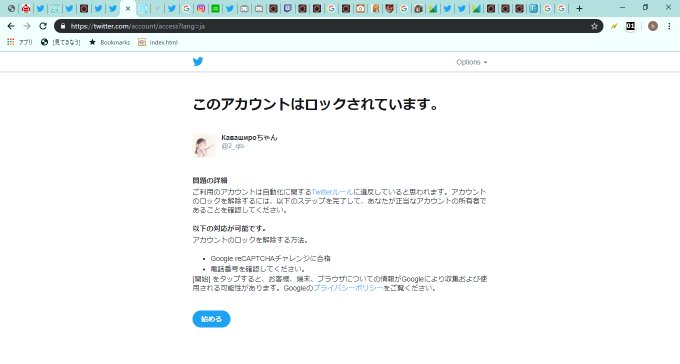Click the アカウントのロックを解除する方法。 line
Viewport: 680px width, 364px height.
(251, 239)
